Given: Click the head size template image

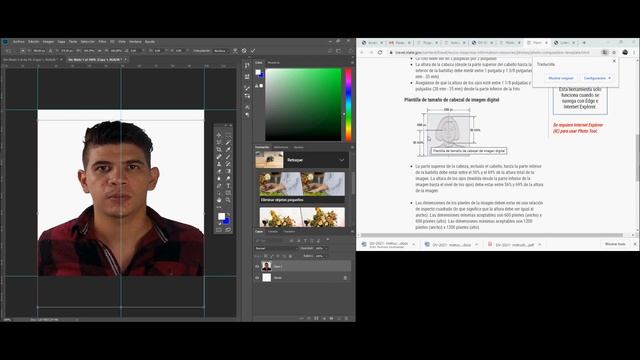Looking at the screenshot, I should [449, 133].
